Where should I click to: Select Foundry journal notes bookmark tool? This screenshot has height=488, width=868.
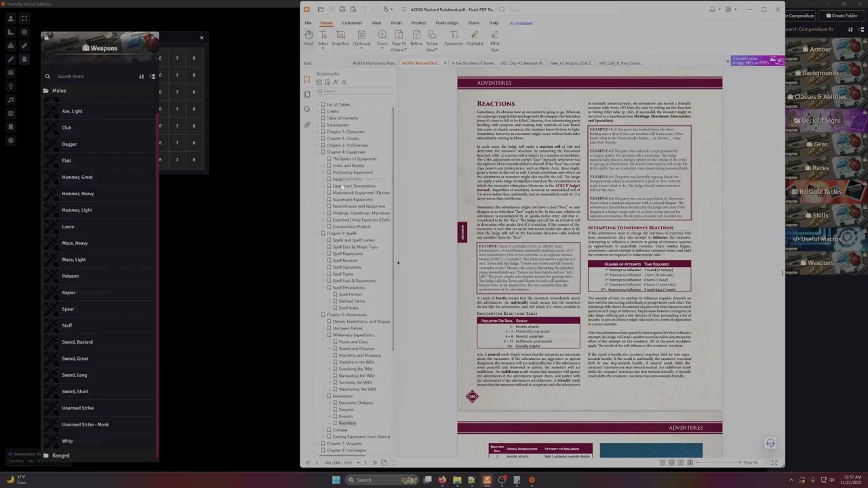click(11, 127)
